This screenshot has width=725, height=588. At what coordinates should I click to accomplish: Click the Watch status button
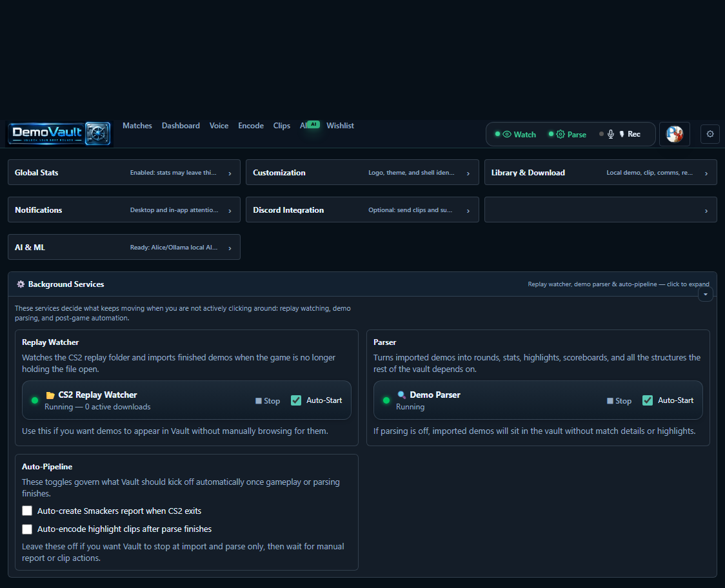click(x=515, y=135)
